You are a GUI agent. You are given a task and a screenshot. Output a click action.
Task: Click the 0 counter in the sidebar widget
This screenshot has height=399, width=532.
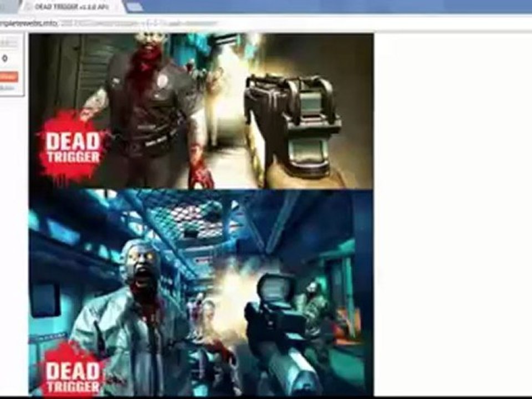pyautogui.click(x=5, y=59)
